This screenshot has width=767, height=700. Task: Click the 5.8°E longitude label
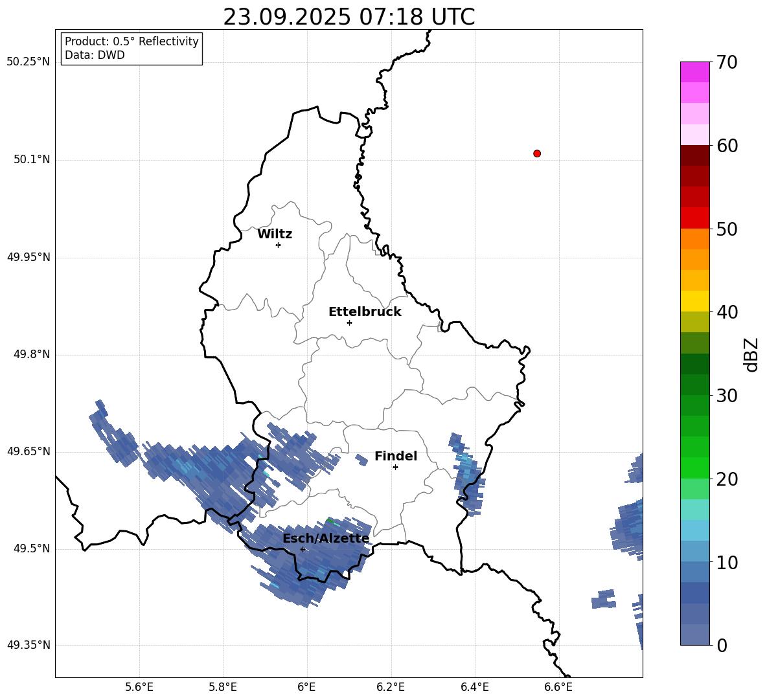coord(223,687)
